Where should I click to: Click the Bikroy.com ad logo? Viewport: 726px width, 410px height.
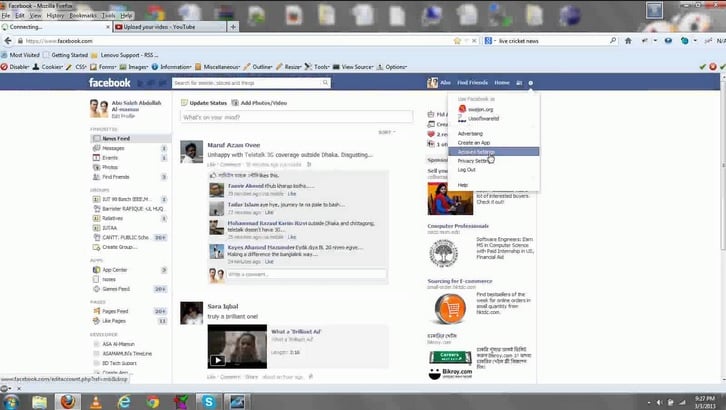click(451, 373)
